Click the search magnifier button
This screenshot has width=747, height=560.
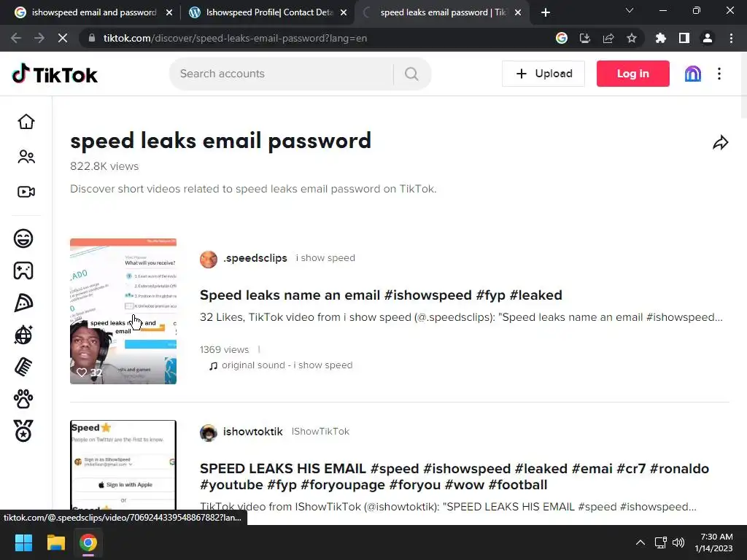point(411,74)
